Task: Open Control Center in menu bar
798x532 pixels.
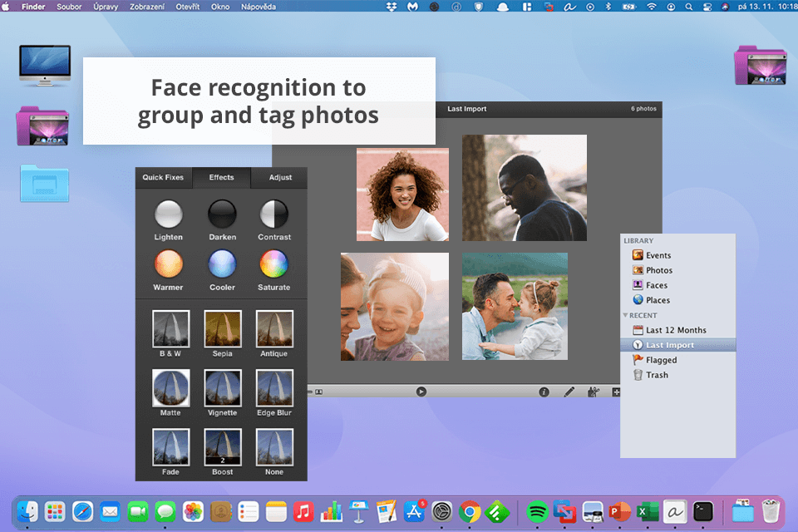Action: point(707,7)
